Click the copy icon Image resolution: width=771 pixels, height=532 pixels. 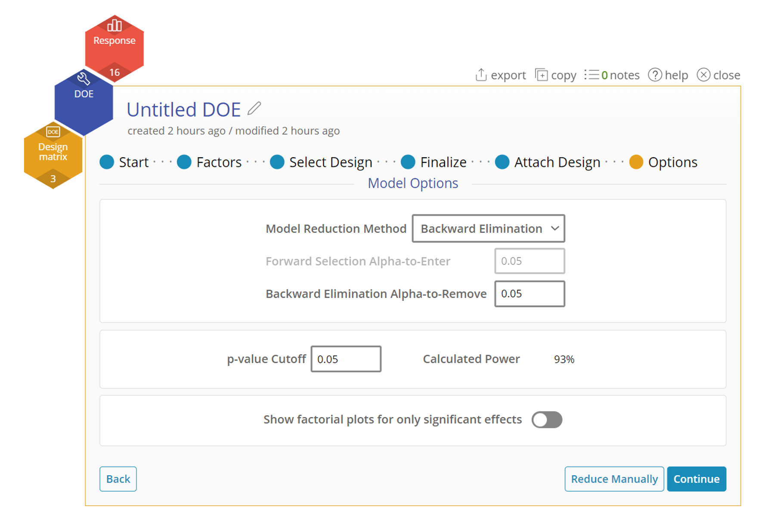541,75
